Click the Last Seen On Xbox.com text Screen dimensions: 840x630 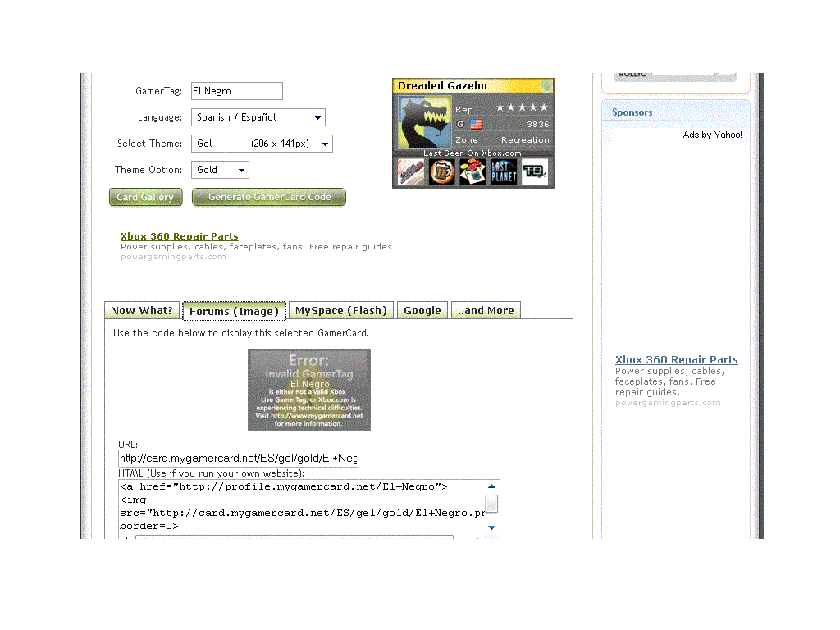tap(472, 153)
